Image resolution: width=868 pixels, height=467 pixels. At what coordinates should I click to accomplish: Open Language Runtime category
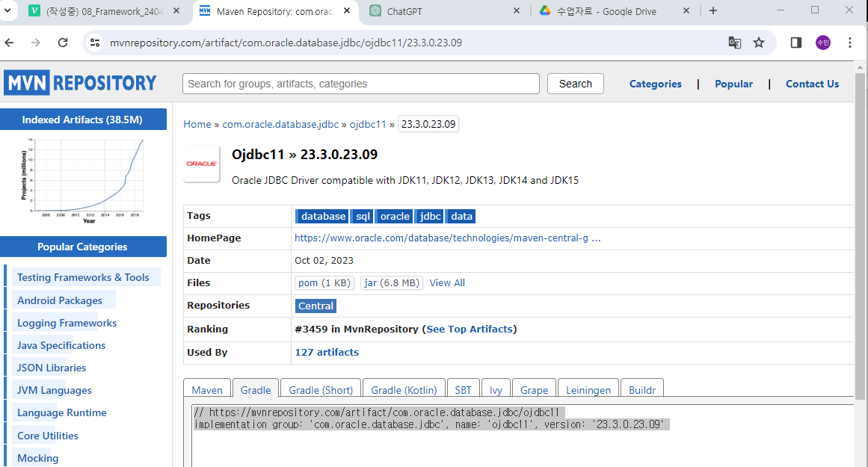[62, 412]
